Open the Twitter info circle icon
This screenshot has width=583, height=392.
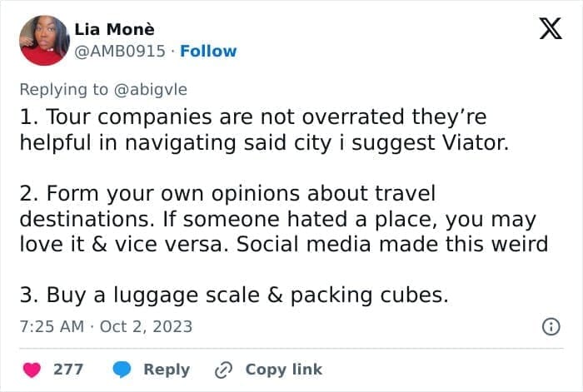(x=550, y=327)
